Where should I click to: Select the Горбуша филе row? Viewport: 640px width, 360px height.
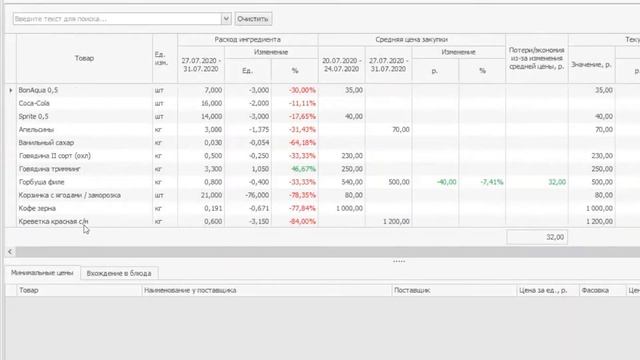click(322, 182)
